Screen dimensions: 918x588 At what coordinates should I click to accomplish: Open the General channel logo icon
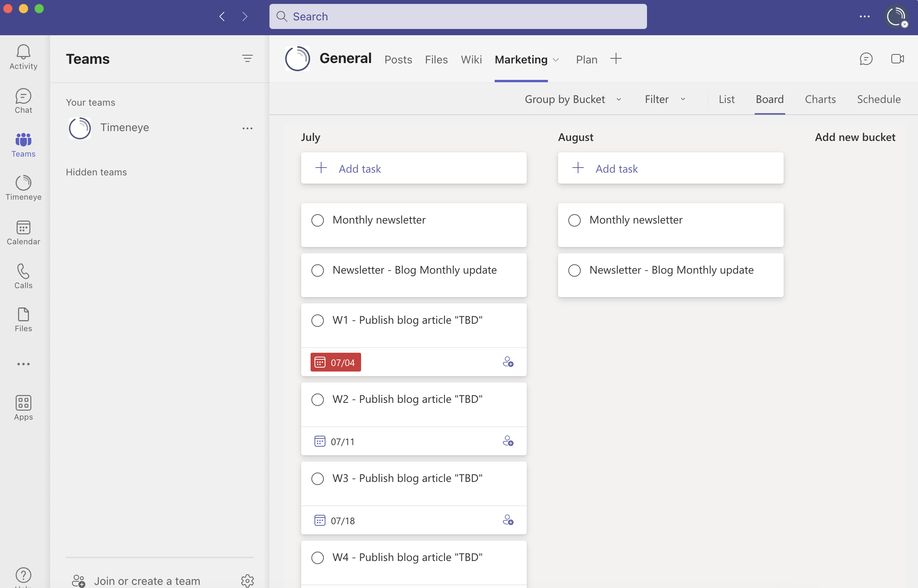click(298, 59)
